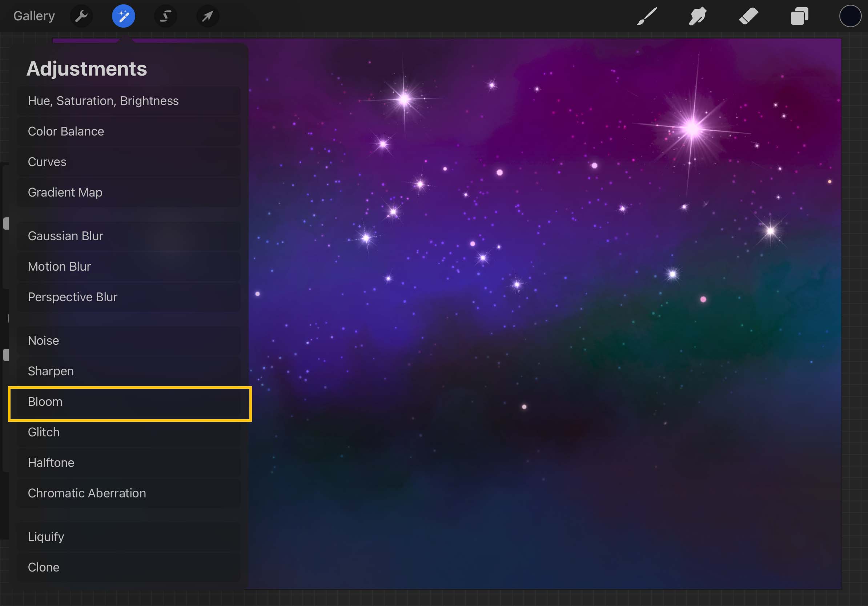868x606 pixels.
Task: Open the Actions menu via the wrench icon
Action: (81, 16)
